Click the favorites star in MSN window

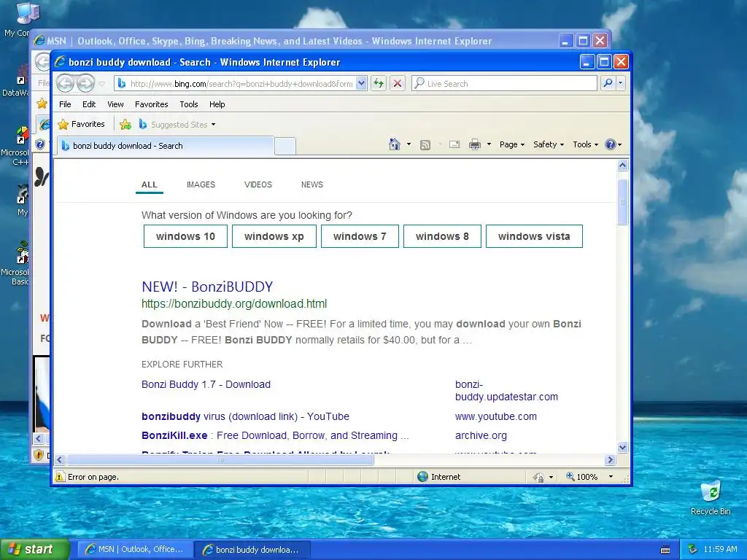(x=42, y=103)
